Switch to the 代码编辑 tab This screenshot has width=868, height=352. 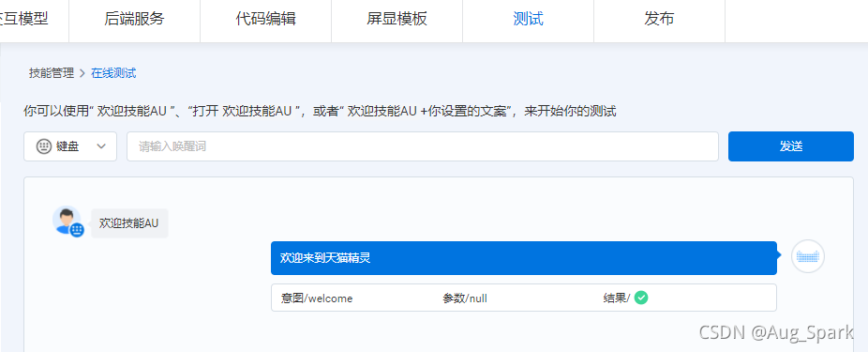(265, 20)
